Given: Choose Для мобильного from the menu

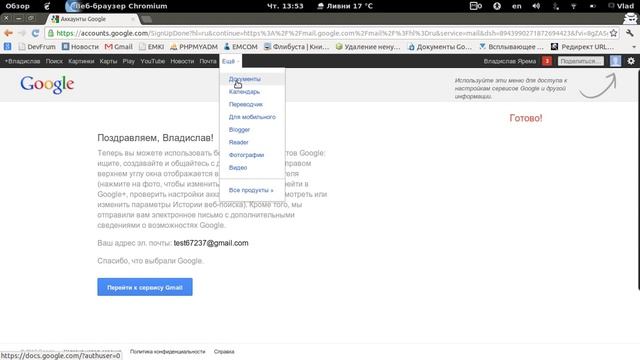Looking at the screenshot, I should coord(252,117).
